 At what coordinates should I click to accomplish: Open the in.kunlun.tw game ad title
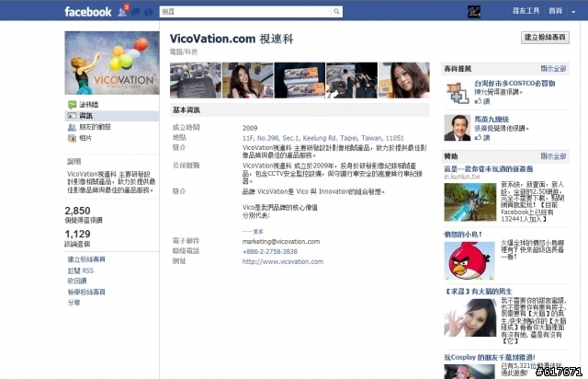click(488, 169)
